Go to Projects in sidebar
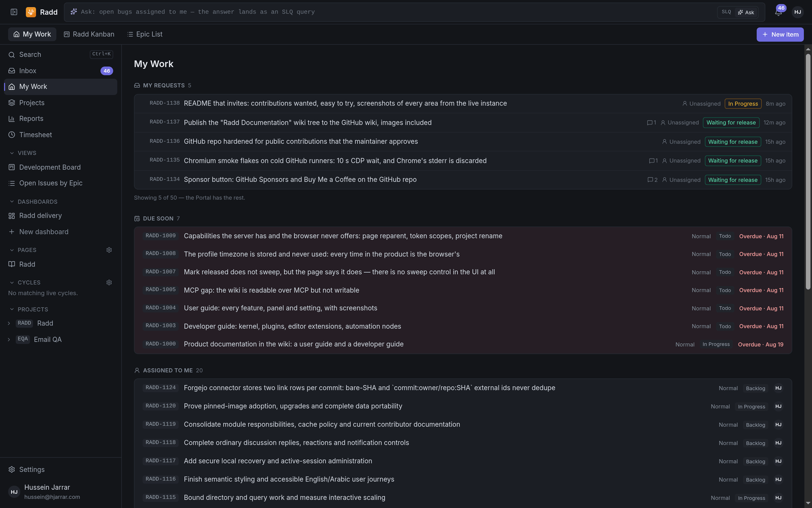Image resolution: width=812 pixels, height=508 pixels. 60,103
